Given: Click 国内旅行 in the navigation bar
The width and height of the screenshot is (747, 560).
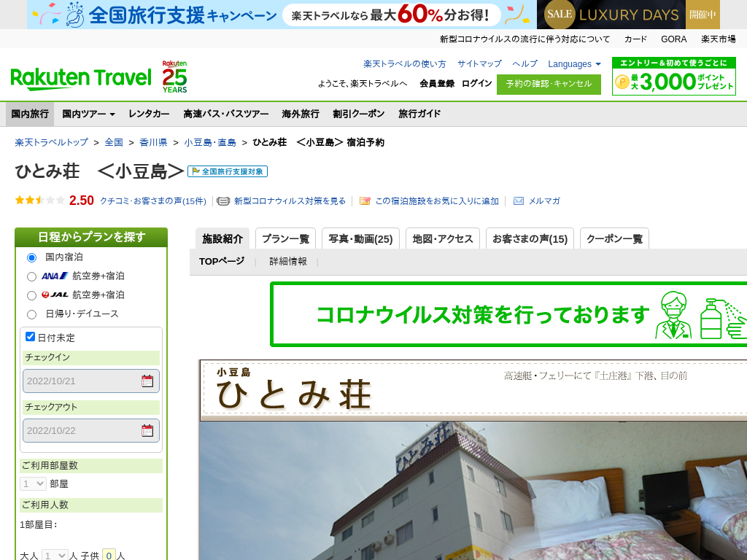Looking at the screenshot, I should click(x=30, y=114).
